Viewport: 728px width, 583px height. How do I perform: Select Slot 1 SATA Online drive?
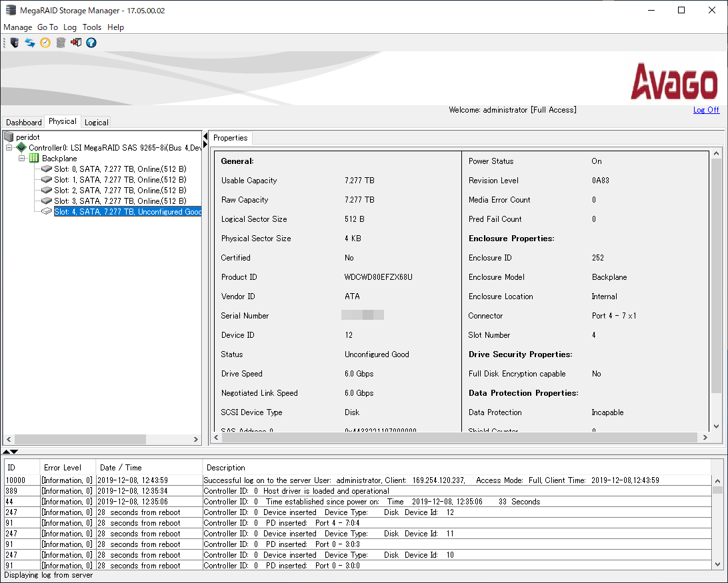coord(120,179)
